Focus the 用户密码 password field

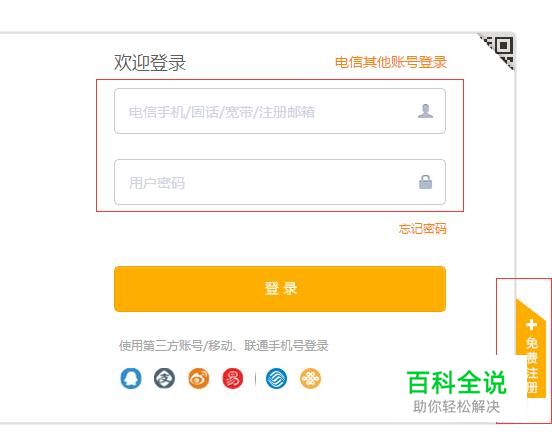280,182
